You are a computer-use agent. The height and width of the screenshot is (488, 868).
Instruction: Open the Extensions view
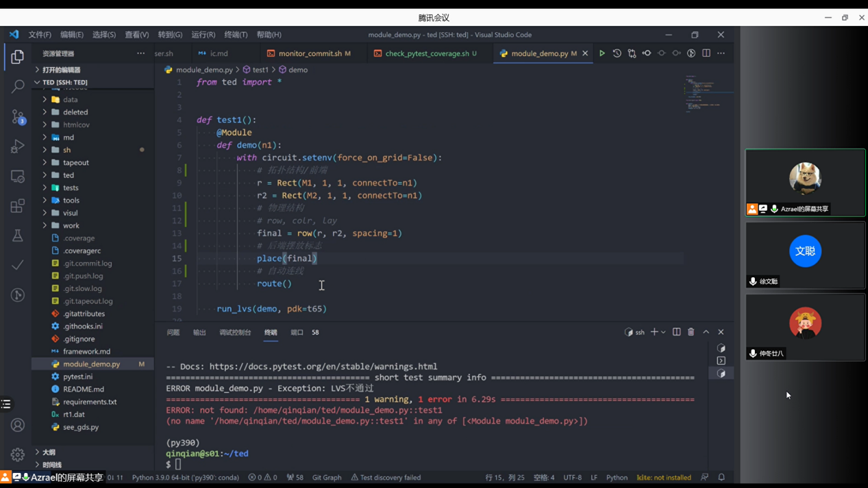18,206
